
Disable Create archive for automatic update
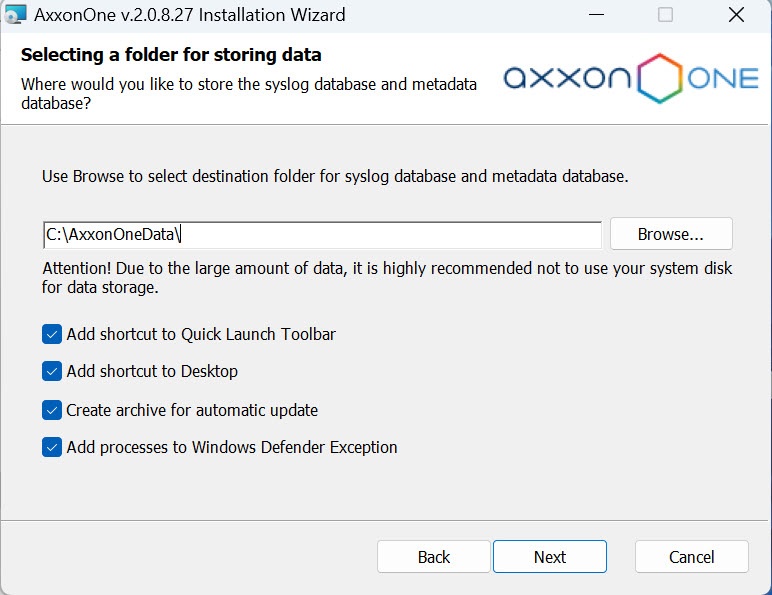pyautogui.click(x=52, y=410)
